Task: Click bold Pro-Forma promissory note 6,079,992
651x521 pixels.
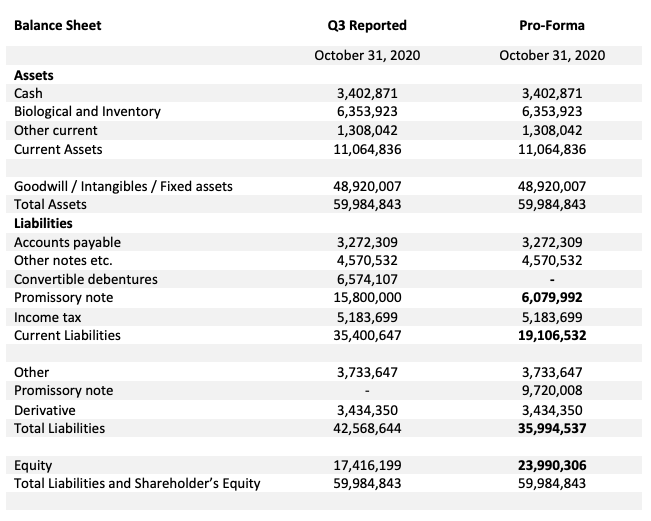Action: click(552, 298)
